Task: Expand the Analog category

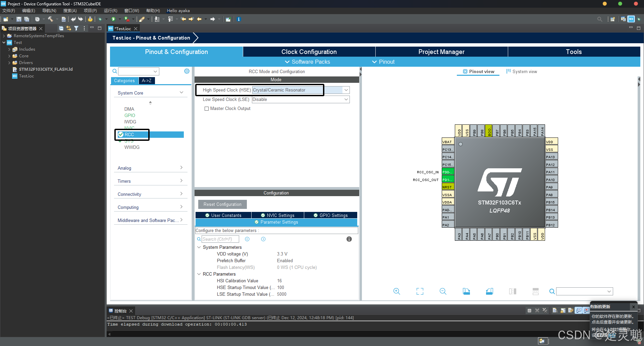Action: point(181,168)
